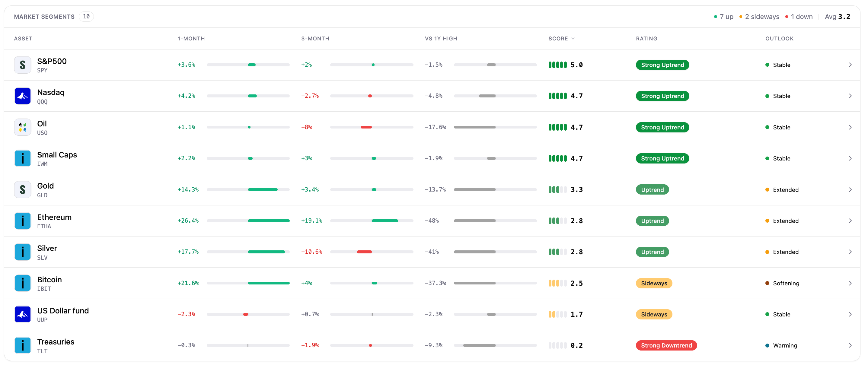Image resolution: width=868 pixels, height=365 pixels.
Task: Sort by the Score column header
Action: (x=561, y=38)
